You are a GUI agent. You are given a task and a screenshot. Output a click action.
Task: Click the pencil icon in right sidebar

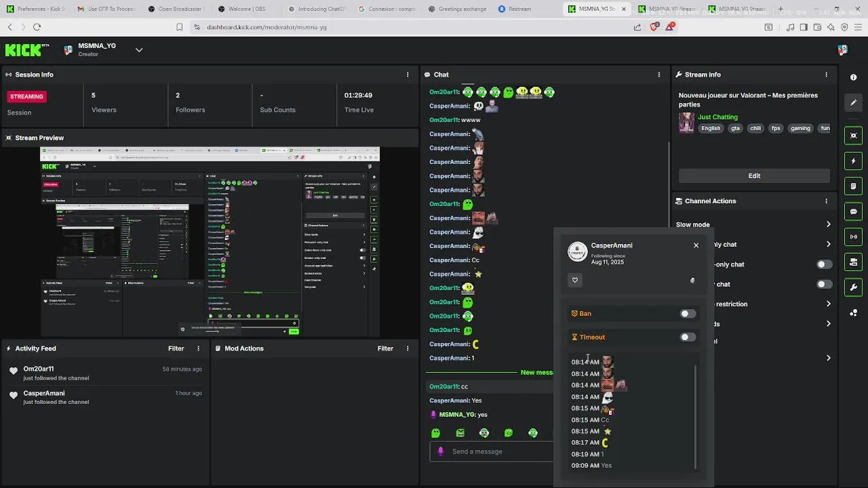tap(854, 102)
